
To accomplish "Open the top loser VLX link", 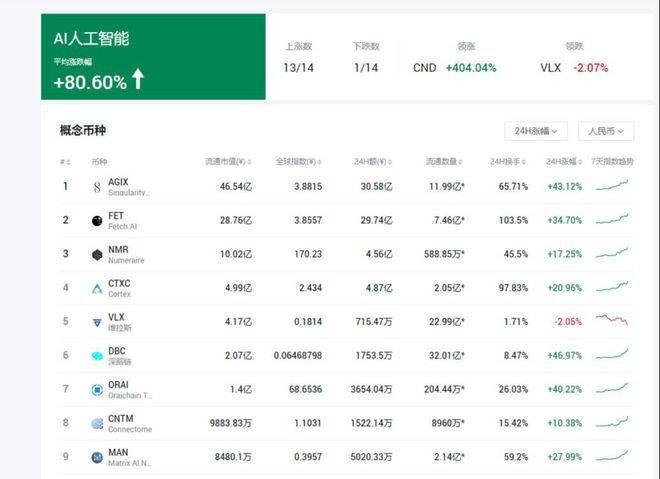I will coord(550,68).
